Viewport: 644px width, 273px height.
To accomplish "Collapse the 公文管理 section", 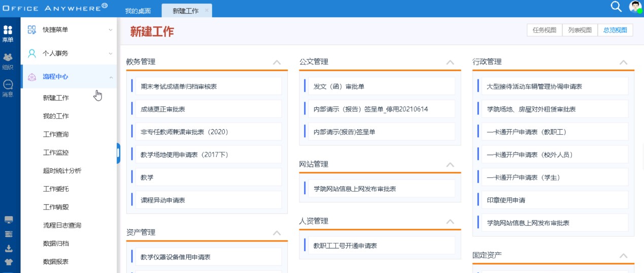I will [450, 62].
